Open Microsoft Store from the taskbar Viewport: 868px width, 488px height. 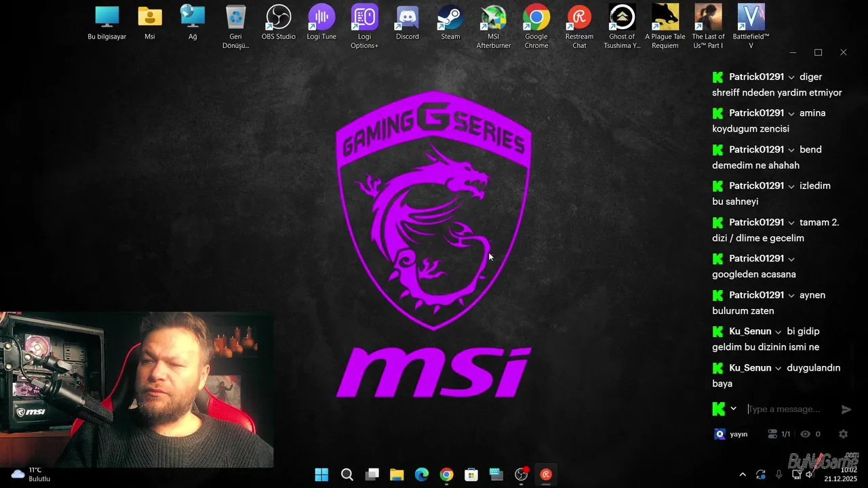pos(471,474)
